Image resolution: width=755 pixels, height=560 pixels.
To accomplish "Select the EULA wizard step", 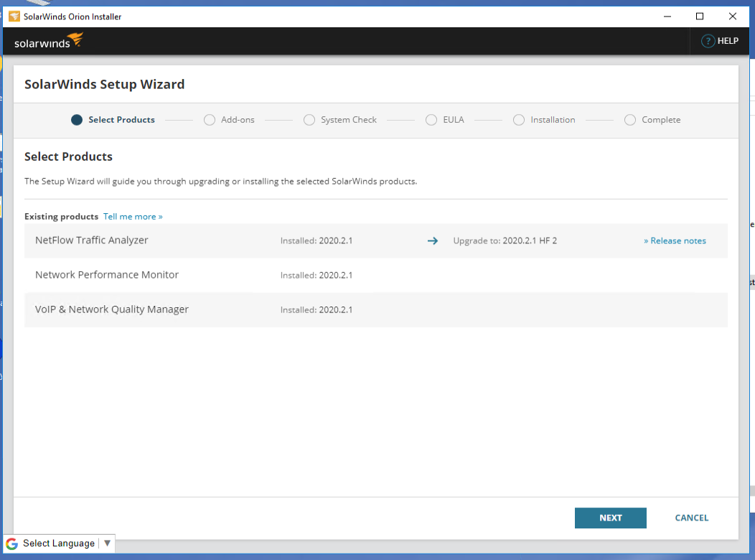I will pyautogui.click(x=444, y=120).
